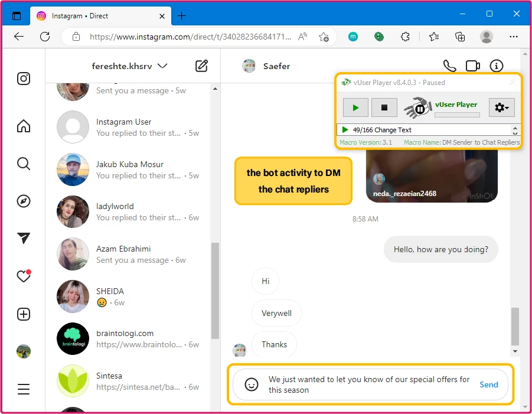Image resolution: width=532 pixels, height=414 pixels.
Task: Open Favorites list icon
Action: click(x=434, y=36)
